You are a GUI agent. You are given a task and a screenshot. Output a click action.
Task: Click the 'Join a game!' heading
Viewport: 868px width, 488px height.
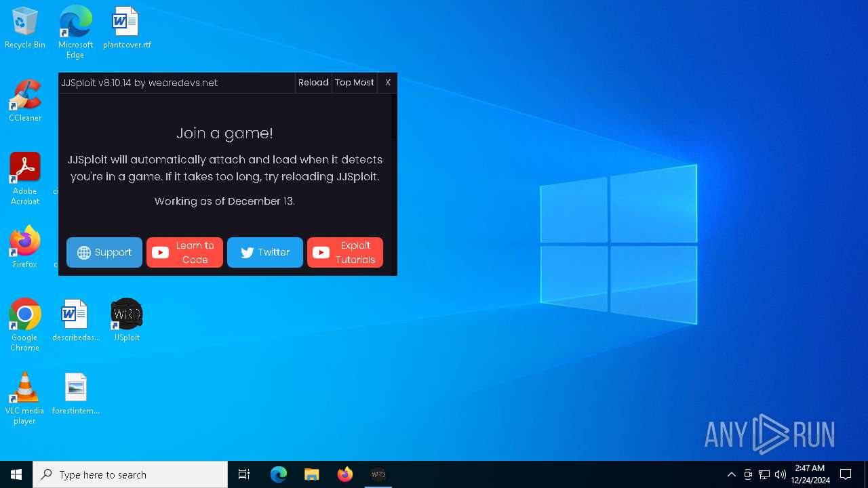[224, 134]
